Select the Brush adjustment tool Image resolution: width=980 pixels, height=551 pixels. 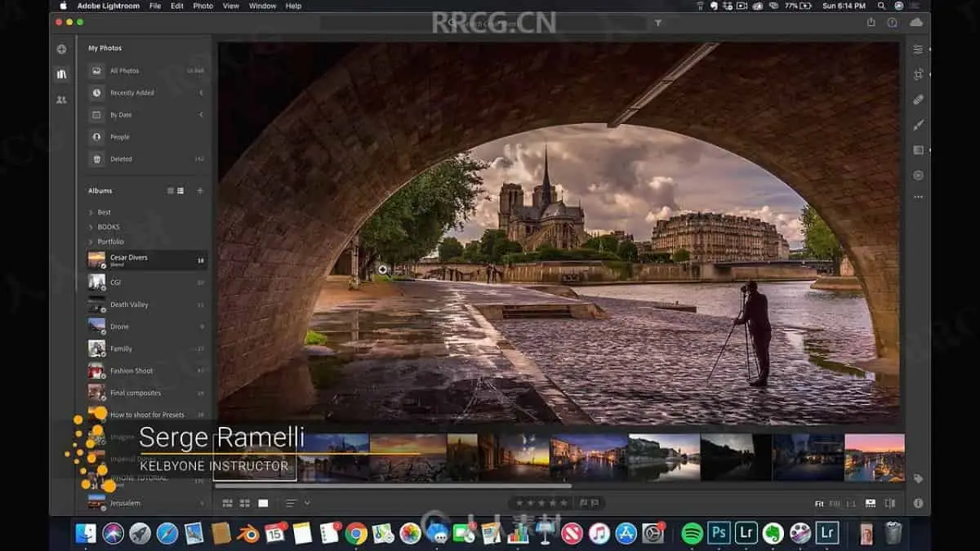[x=918, y=125]
